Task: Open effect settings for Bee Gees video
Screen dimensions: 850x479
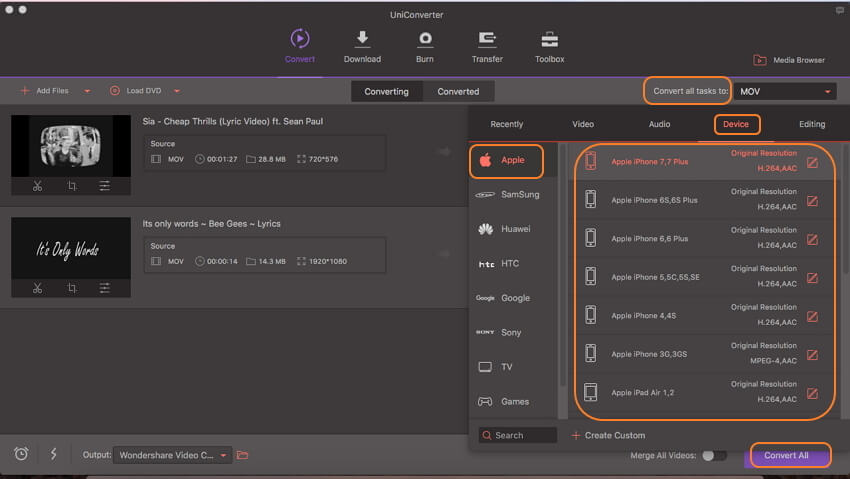Action: (105, 288)
